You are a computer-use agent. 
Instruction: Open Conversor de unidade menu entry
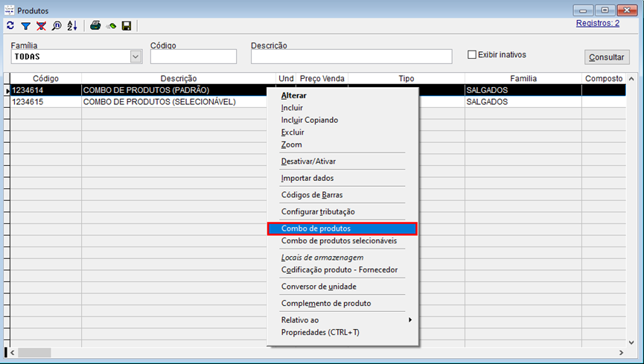click(319, 287)
